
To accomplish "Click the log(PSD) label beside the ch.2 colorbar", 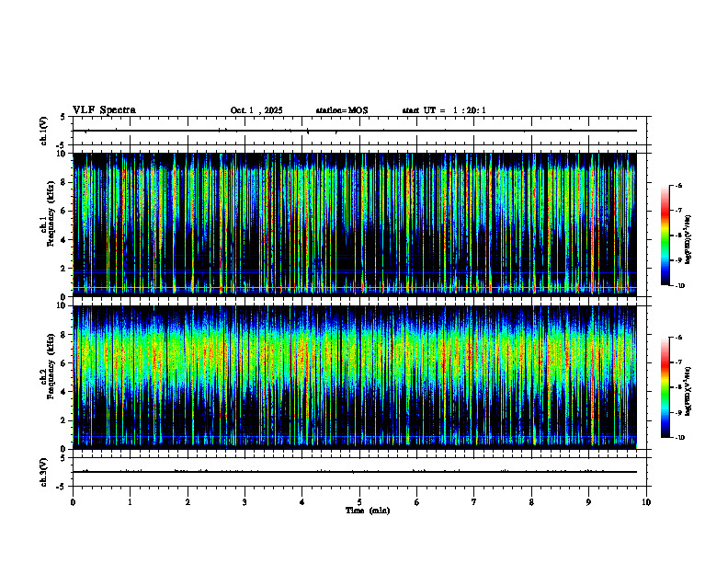I will point(688,392).
